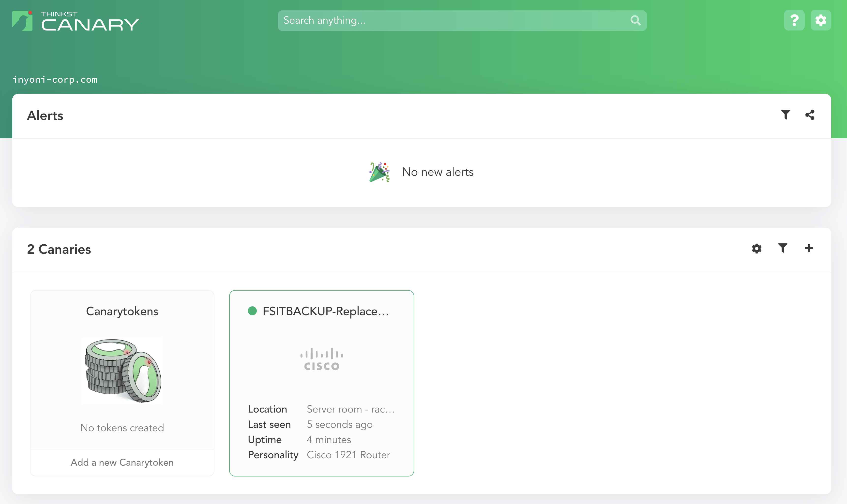Open the help question mark icon
The image size is (847, 504).
click(x=794, y=20)
